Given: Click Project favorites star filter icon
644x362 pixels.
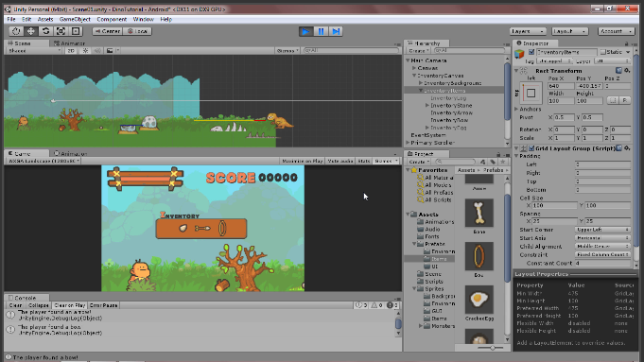Looking at the screenshot, I should [502, 162].
